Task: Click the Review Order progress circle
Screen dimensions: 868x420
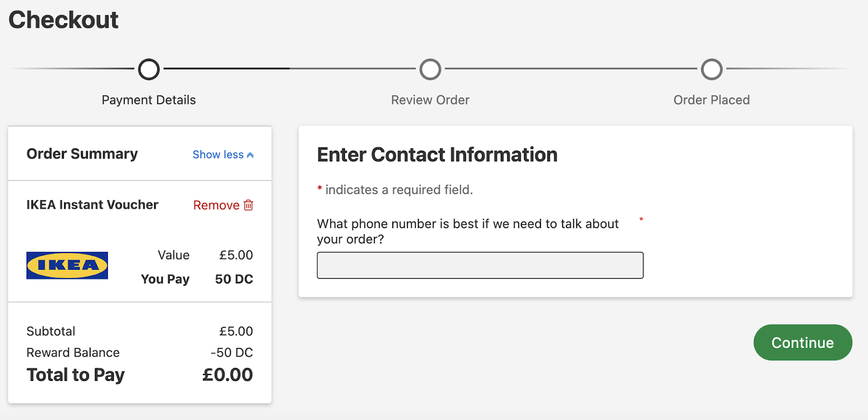Action: [x=430, y=69]
